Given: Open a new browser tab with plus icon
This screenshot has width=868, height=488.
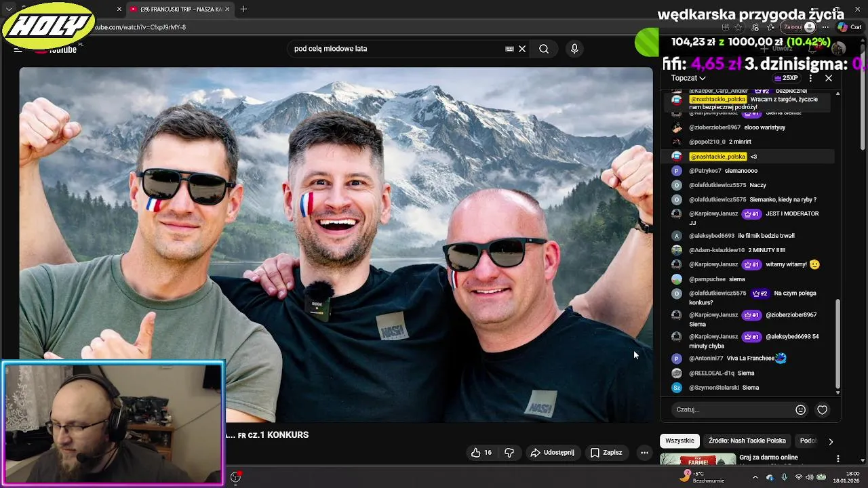Looking at the screenshot, I should tap(243, 9).
